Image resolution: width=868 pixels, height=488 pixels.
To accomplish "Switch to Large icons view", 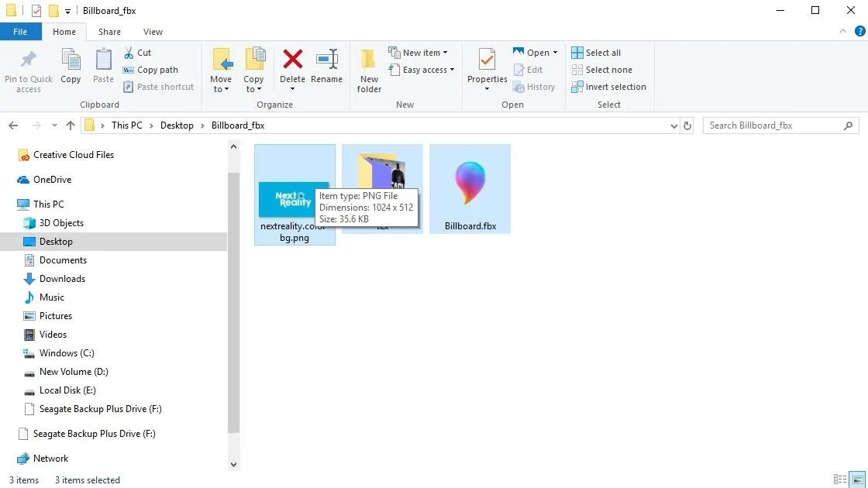I will tap(857, 479).
